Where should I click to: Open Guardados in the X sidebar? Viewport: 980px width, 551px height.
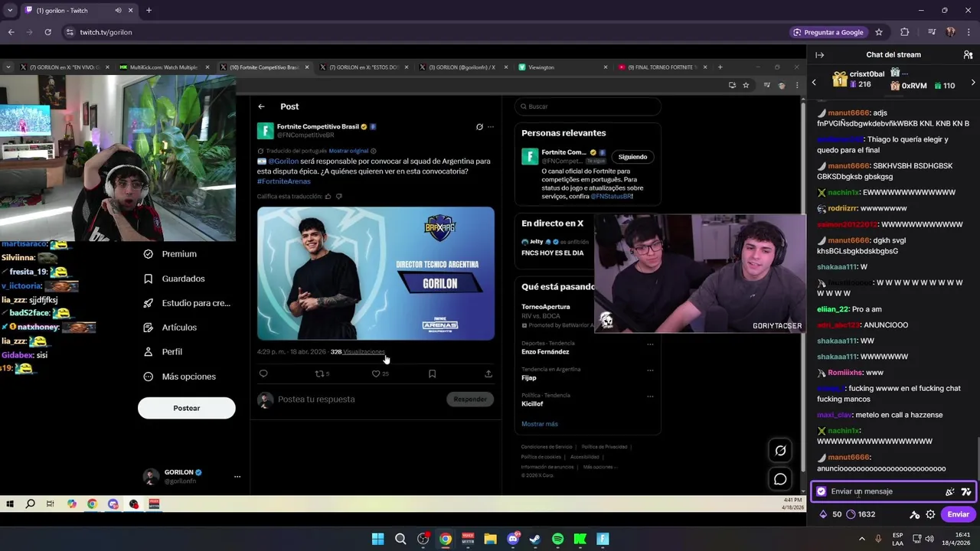pyautogui.click(x=175, y=279)
